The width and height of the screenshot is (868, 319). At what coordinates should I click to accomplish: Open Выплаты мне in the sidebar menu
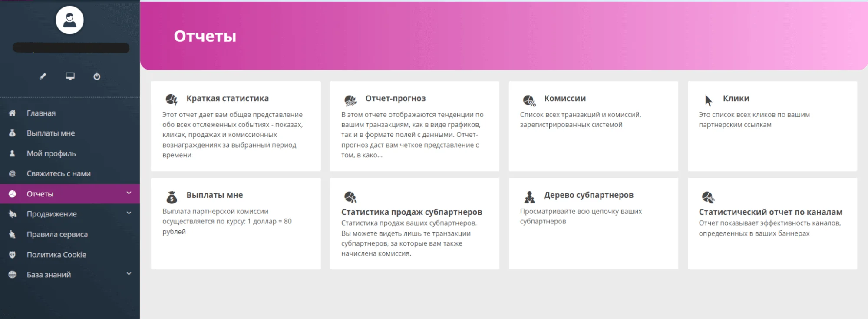click(51, 133)
